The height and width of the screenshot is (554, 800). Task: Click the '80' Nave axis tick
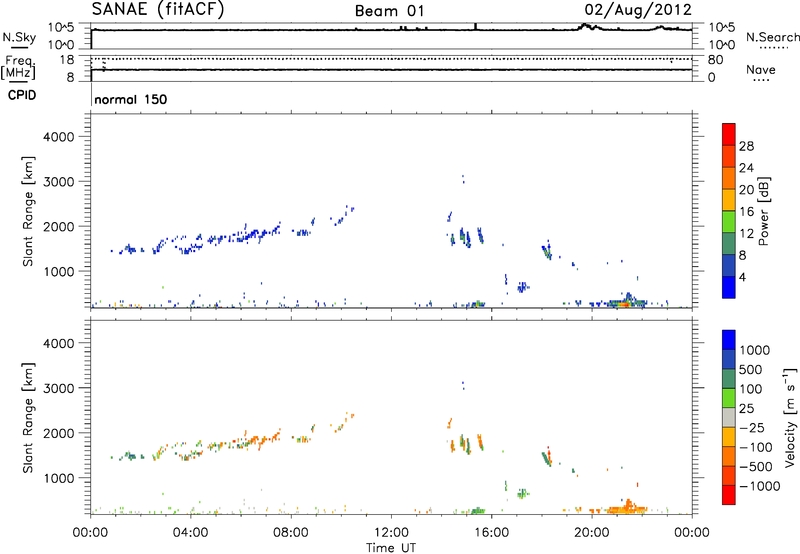point(715,60)
